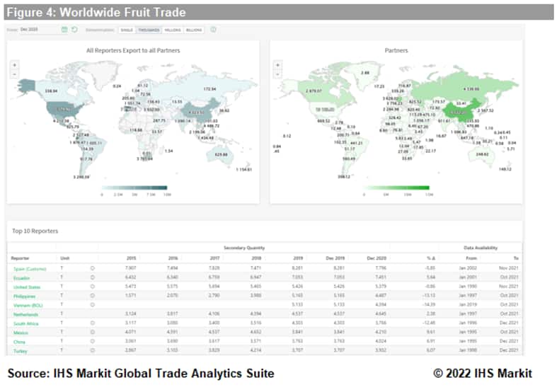The image size is (557, 392).
Task: Switch denomination to MILLIONS
Action: coord(173,30)
